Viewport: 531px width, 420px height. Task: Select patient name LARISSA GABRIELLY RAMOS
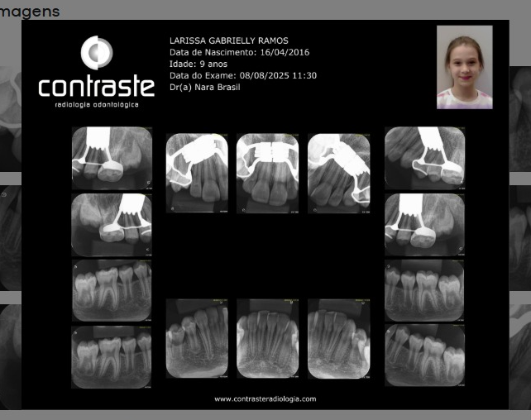pos(229,41)
